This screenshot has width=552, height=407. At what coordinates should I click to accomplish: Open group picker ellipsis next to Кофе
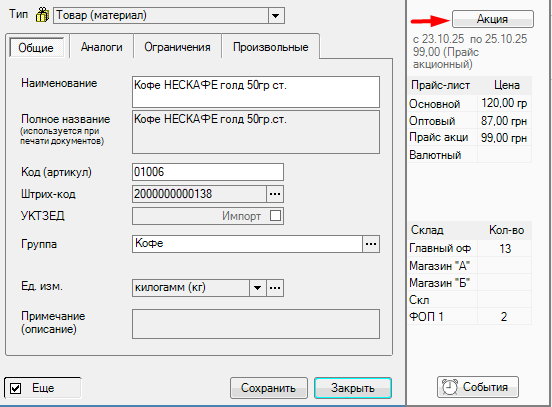(371, 244)
